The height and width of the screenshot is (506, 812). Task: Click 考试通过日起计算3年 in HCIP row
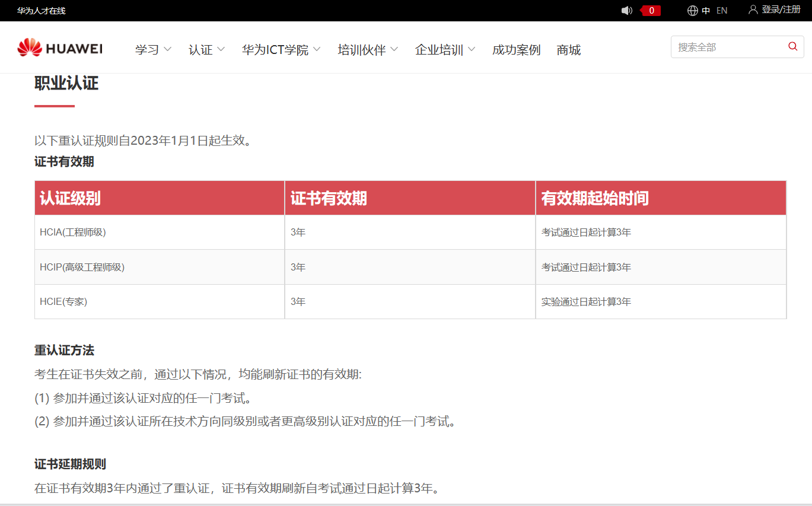tap(586, 267)
